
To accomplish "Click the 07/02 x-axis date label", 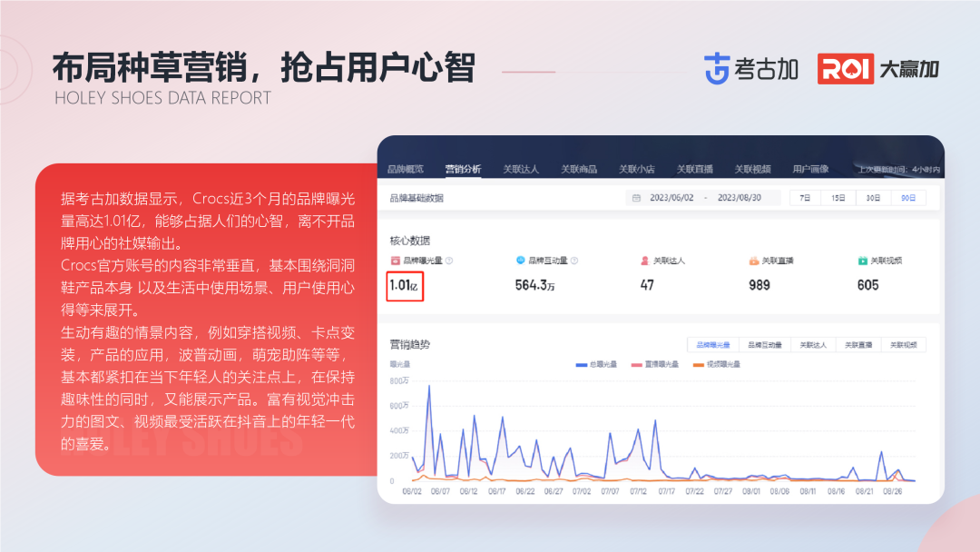I will [582, 491].
